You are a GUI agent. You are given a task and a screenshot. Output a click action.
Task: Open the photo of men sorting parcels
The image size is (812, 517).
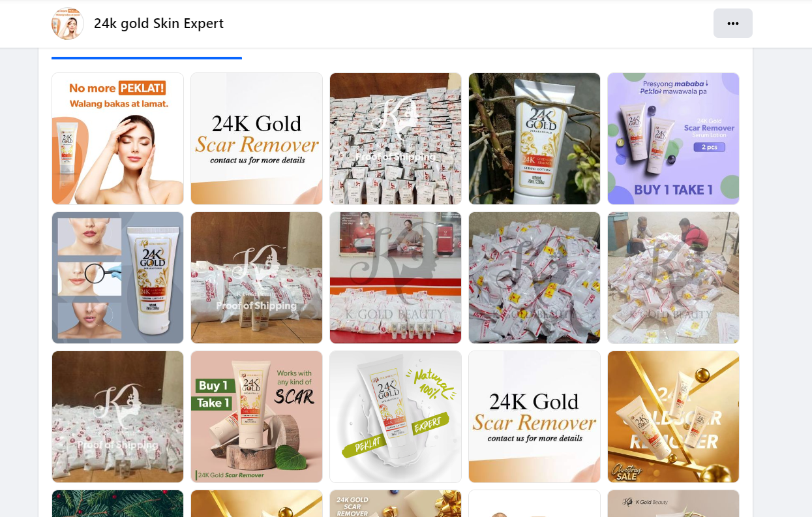tap(674, 277)
